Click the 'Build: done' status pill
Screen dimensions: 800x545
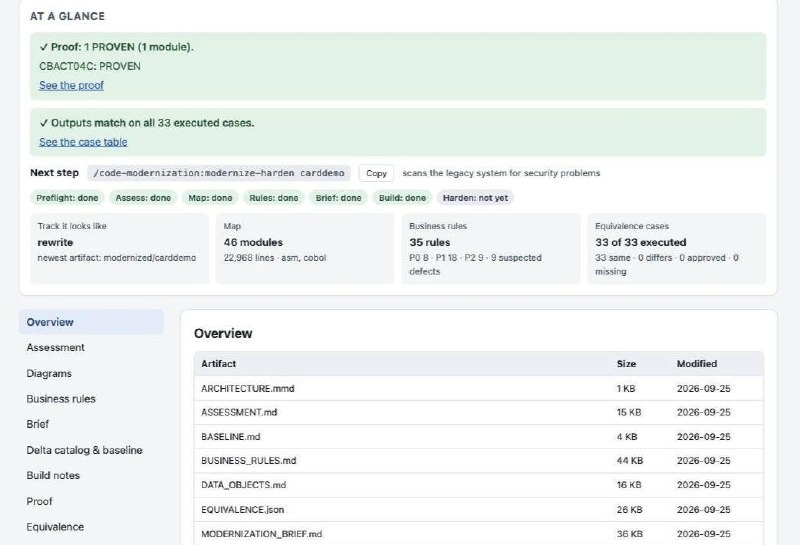(402, 197)
